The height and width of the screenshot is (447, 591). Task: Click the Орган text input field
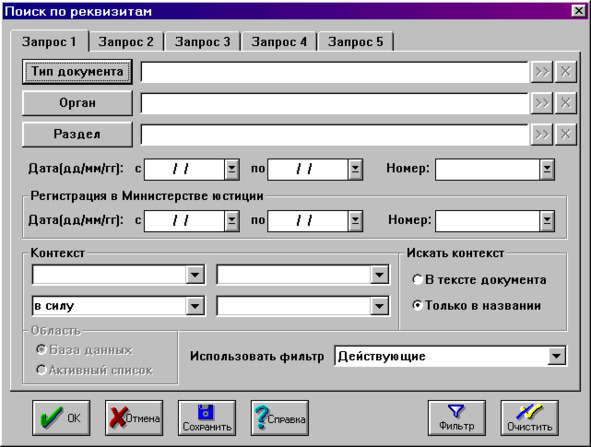click(x=334, y=103)
